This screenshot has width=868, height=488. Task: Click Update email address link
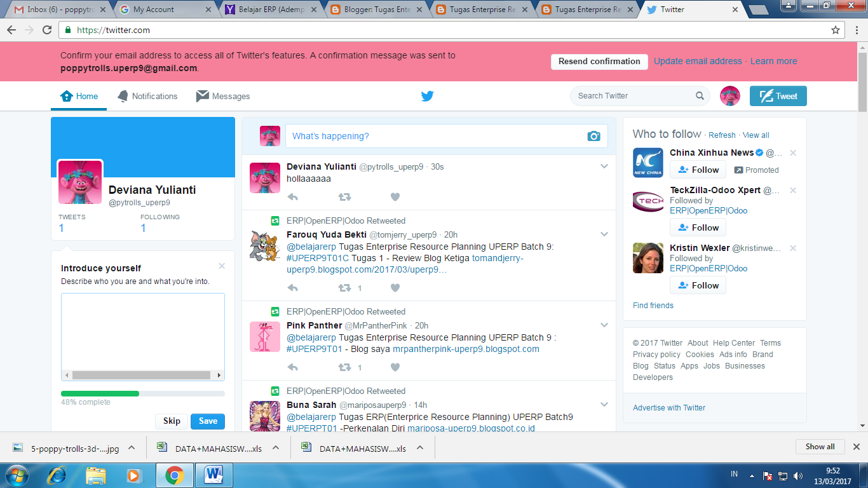[x=698, y=61]
